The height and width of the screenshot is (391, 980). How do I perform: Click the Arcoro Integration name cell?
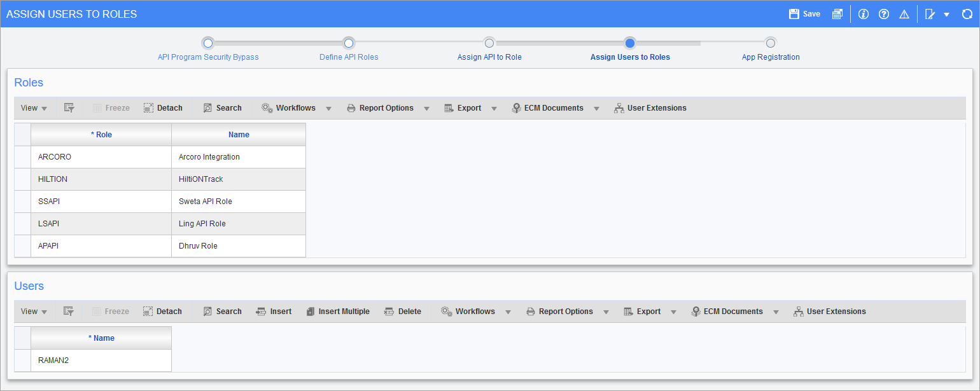239,157
